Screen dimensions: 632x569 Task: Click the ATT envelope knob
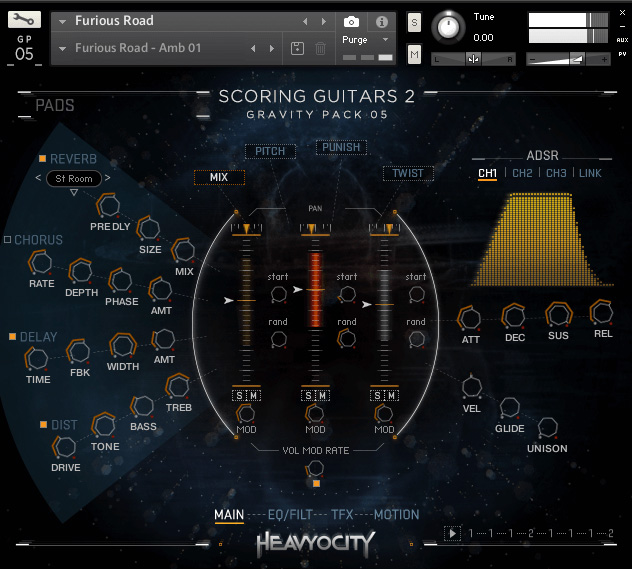[470, 318]
